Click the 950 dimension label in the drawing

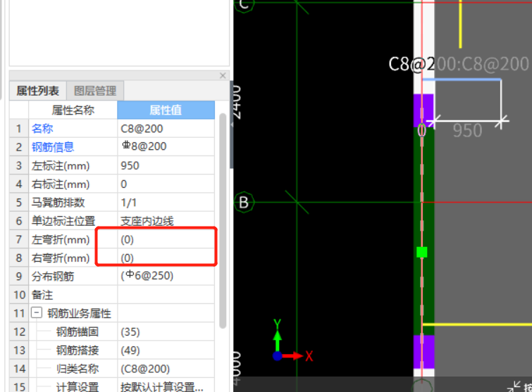(467, 130)
